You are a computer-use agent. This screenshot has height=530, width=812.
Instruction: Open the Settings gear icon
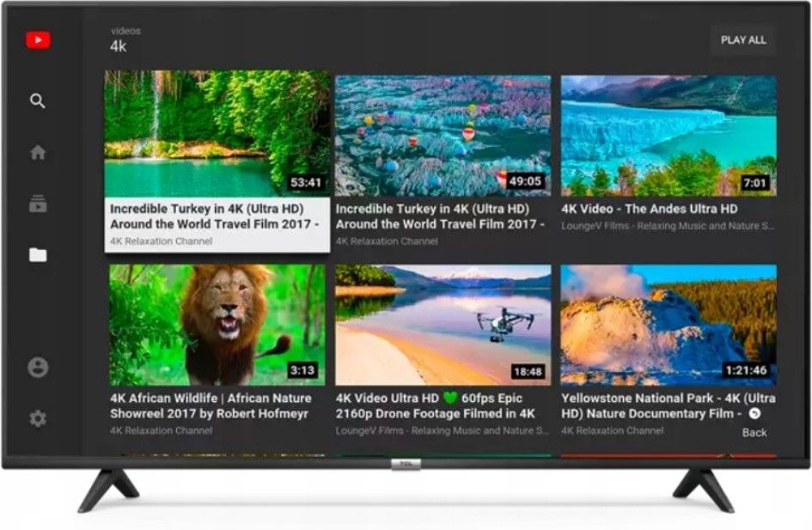click(x=38, y=419)
